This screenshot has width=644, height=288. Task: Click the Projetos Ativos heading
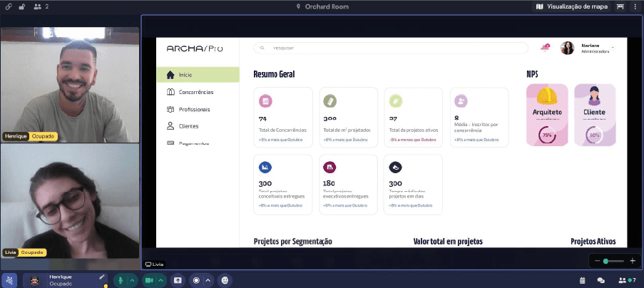[x=593, y=241]
